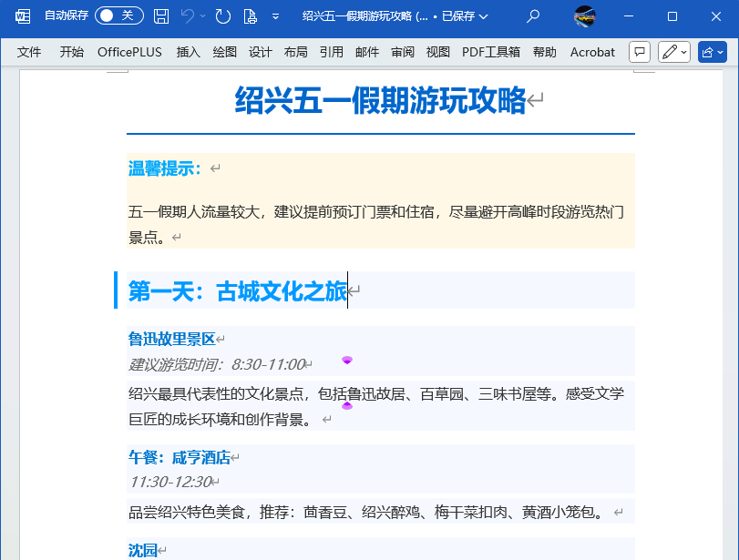This screenshot has width=739, height=560.
Task: Click the 鲁迅故里景区 heading text
Action: click(x=171, y=339)
